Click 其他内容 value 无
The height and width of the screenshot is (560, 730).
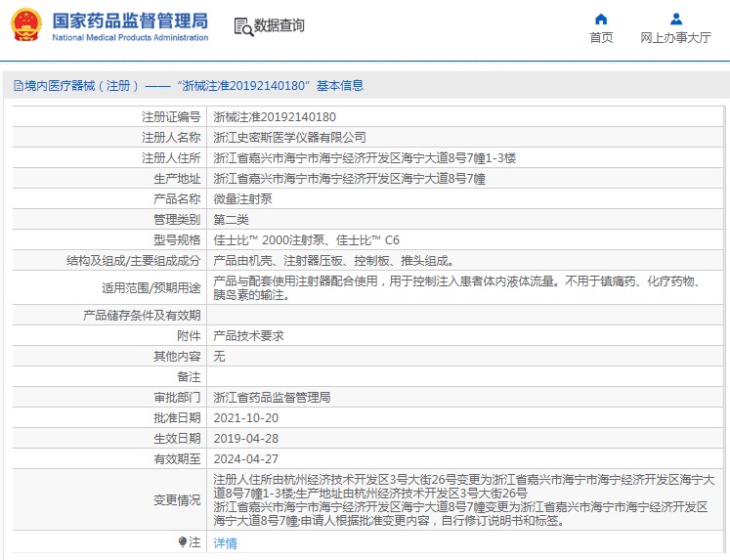219,356
